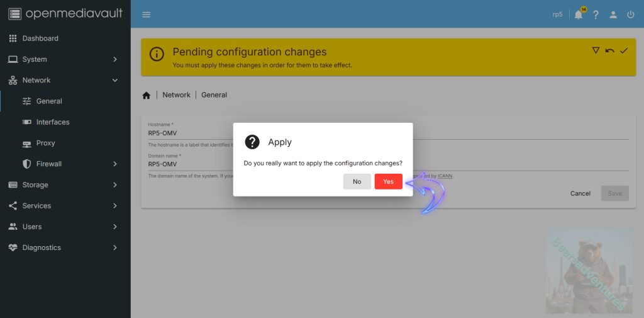
Task: Confirm applying changes with Yes
Action: click(x=388, y=181)
